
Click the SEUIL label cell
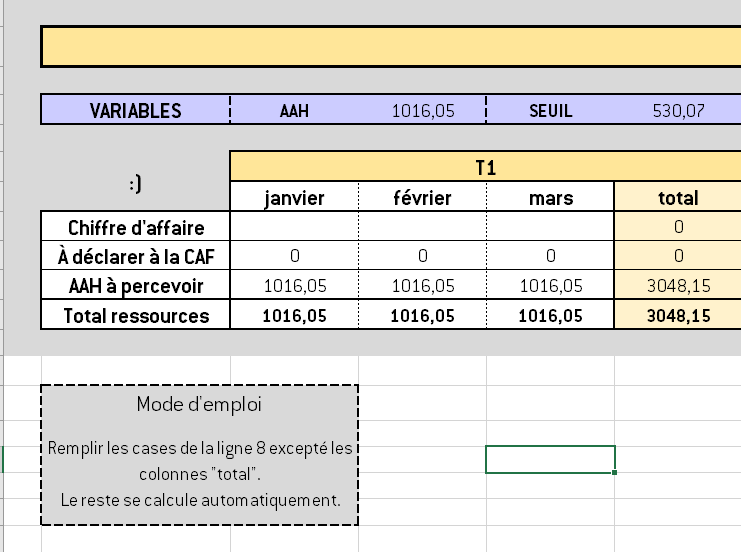click(x=551, y=110)
